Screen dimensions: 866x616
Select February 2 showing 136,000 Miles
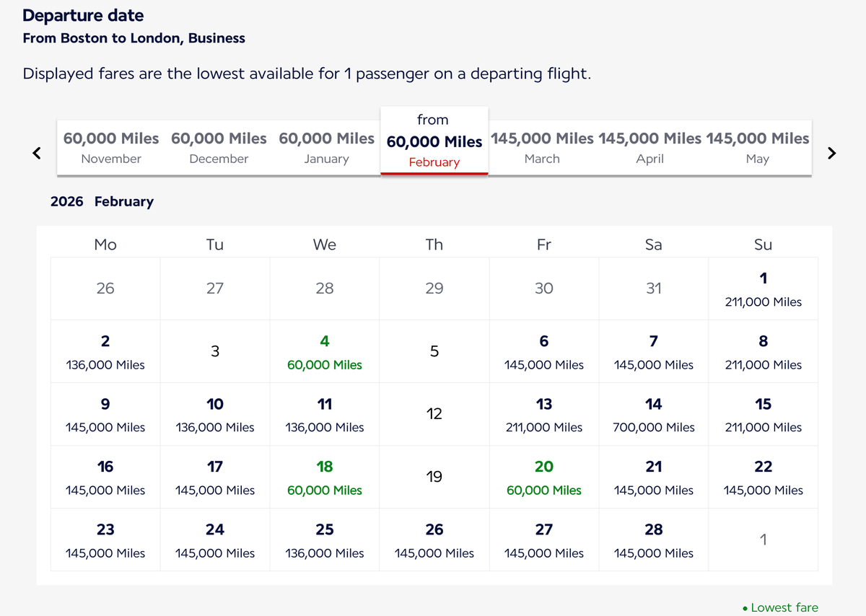point(105,351)
